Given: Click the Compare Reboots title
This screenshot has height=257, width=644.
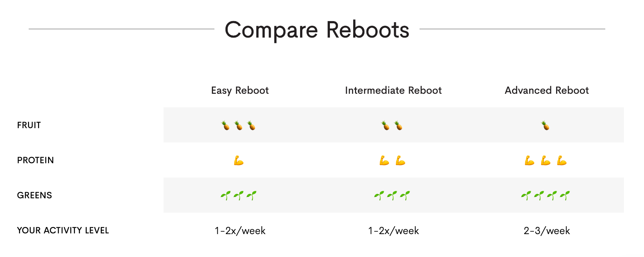Looking at the screenshot, I should click(317, 29).
